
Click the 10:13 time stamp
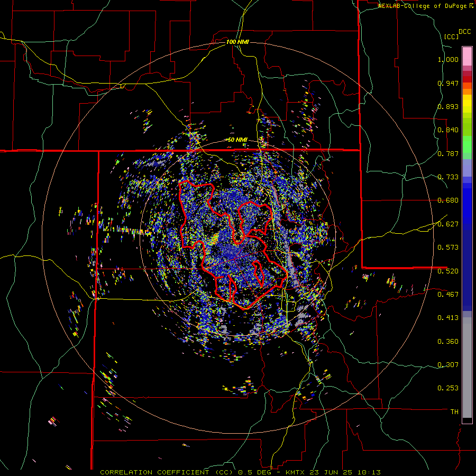click(x=368, y=472)
